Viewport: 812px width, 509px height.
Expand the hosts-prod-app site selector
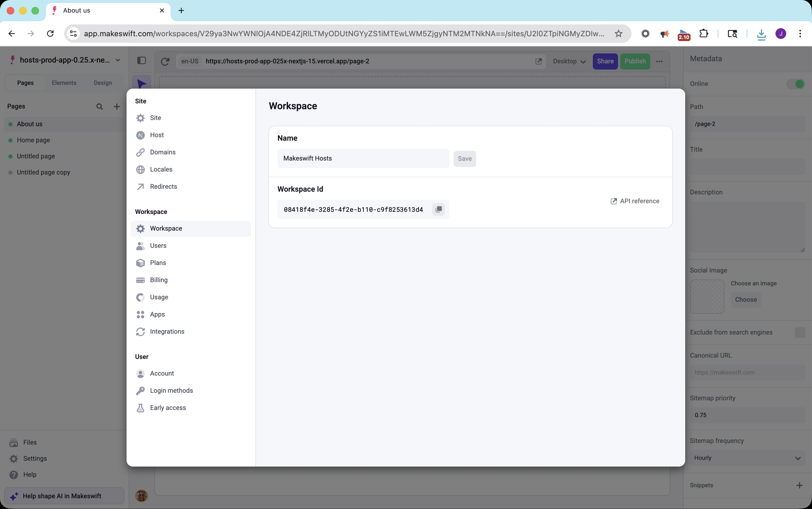tap(118, 60)
